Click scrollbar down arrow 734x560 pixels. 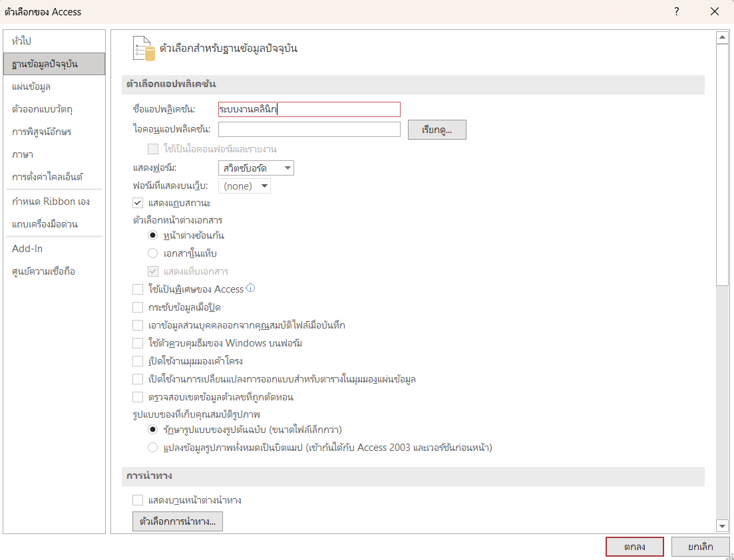[x=722, y=526]
